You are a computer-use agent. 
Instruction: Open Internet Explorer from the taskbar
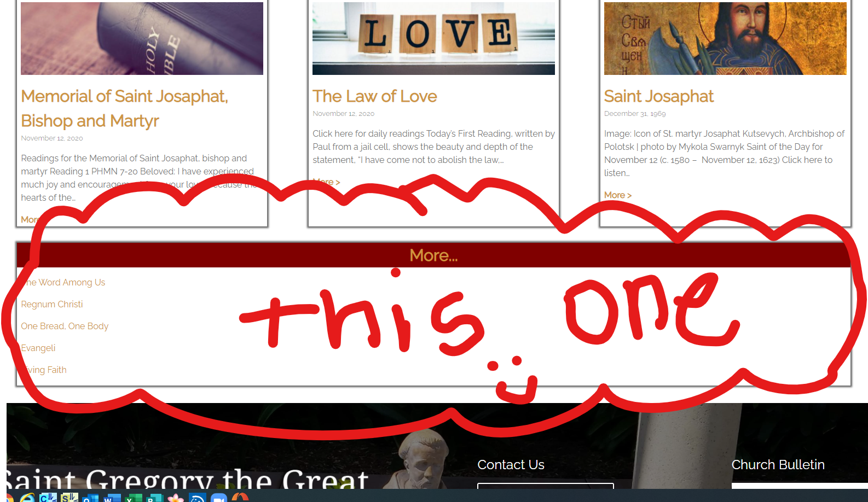(27, 498)
